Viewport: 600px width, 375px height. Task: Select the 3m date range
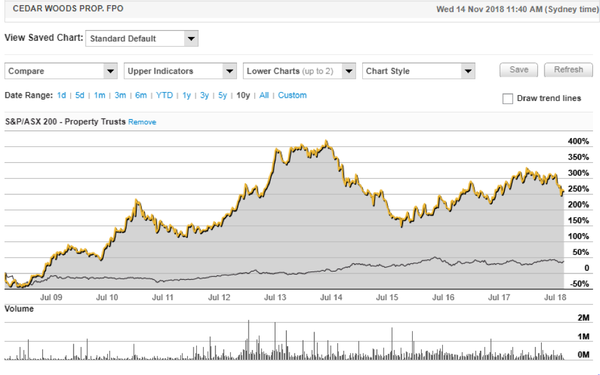tap(120, 95)
